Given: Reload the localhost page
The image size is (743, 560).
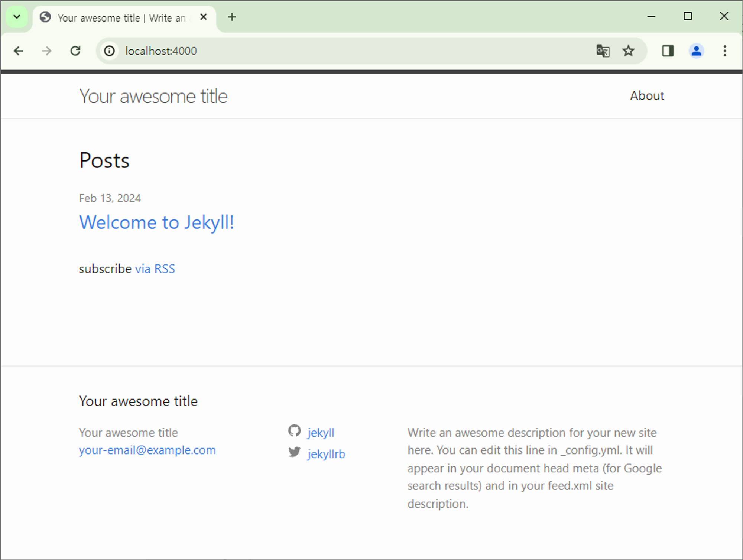Looking at the screenshot, I should (75, 51).
